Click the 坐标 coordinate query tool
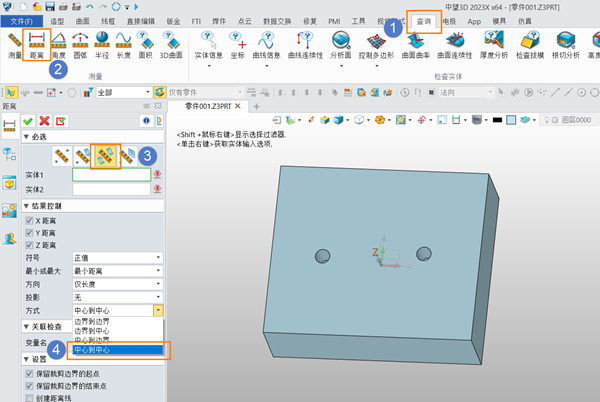Screen dimensions: 600x402 click(237, 45)
